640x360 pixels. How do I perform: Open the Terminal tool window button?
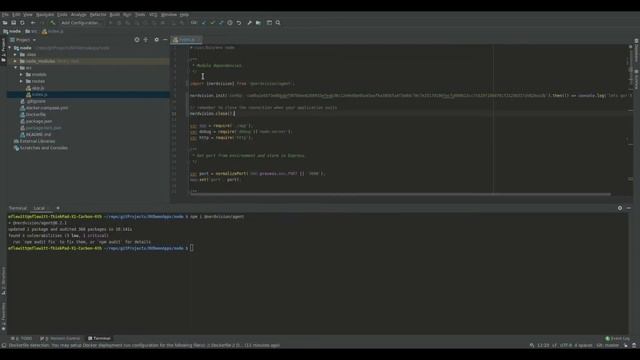[x=99, y=338]
